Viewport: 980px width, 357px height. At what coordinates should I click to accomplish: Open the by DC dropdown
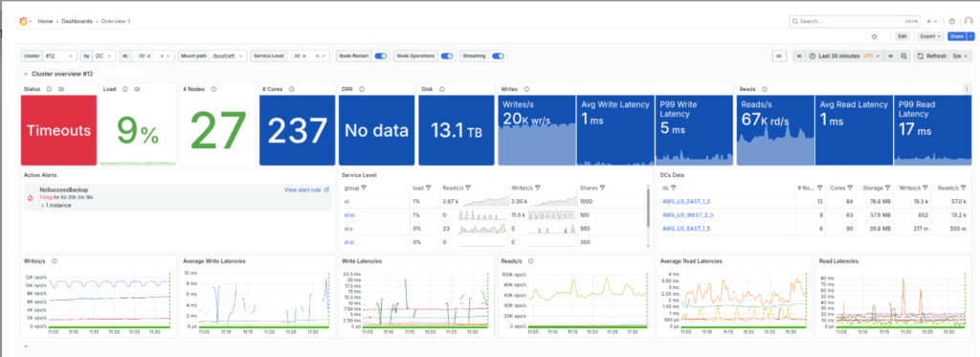(x=103, y=56)
